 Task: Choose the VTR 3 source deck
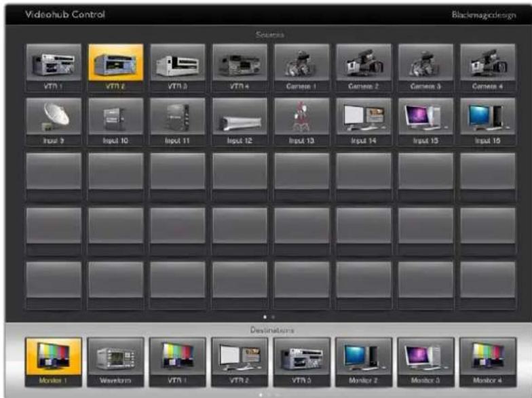click(178, 68)
